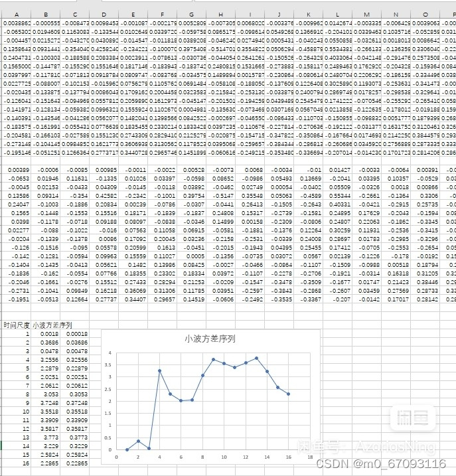Select column G header

point(191,14)
